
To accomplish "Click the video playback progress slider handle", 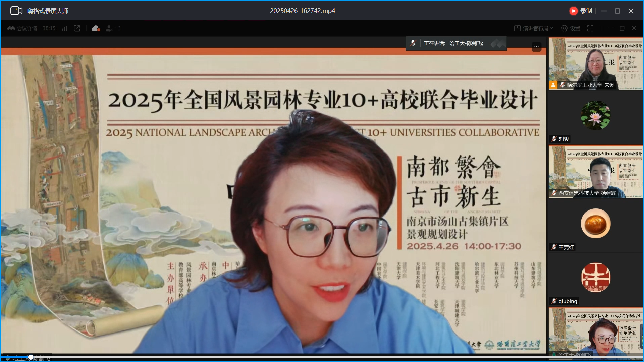I will pyautogui.click(x=31, y=357).
